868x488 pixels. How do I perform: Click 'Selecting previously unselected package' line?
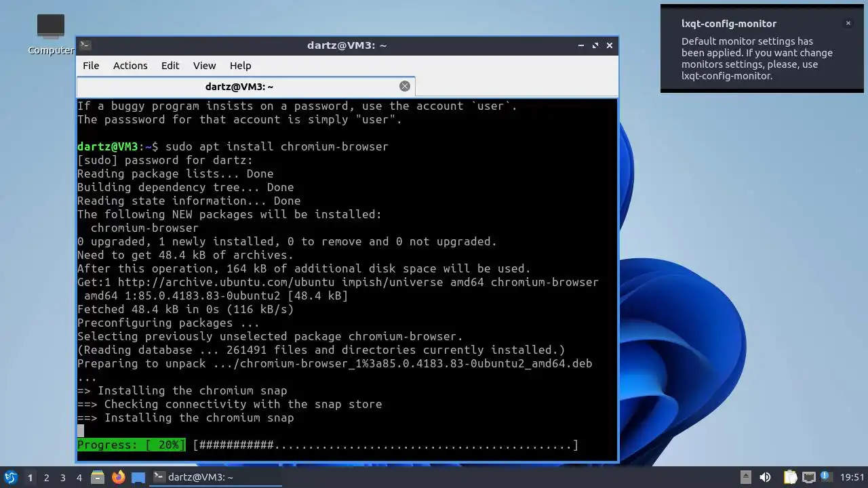click(270, 337)
